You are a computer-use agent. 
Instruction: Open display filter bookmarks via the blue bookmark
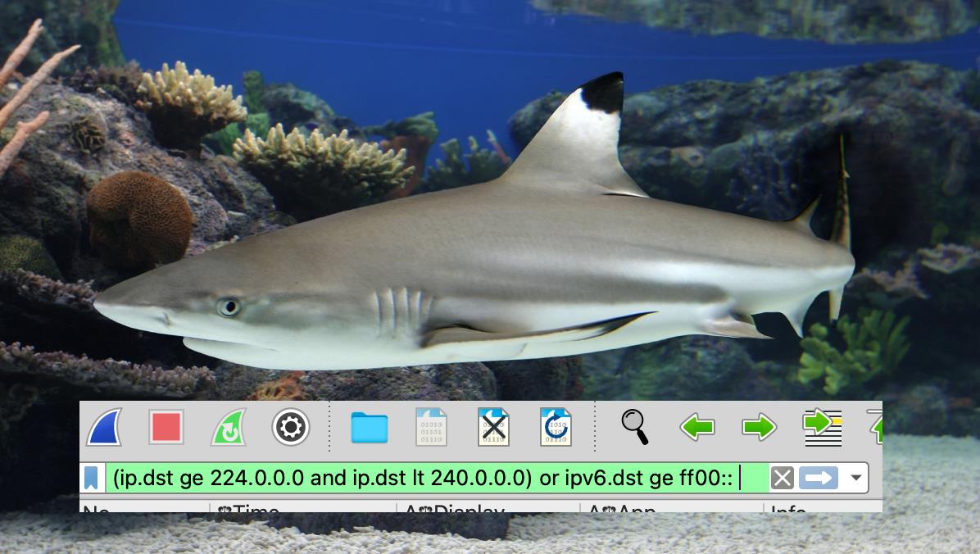[91, 479]
